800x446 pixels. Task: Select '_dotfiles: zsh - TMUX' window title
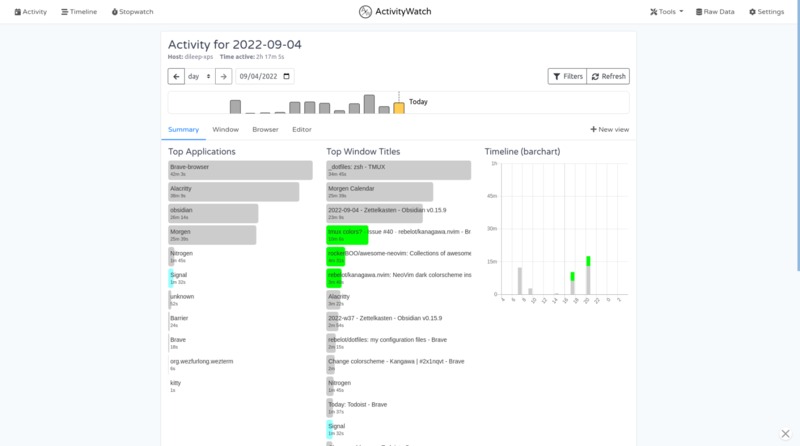398,170
